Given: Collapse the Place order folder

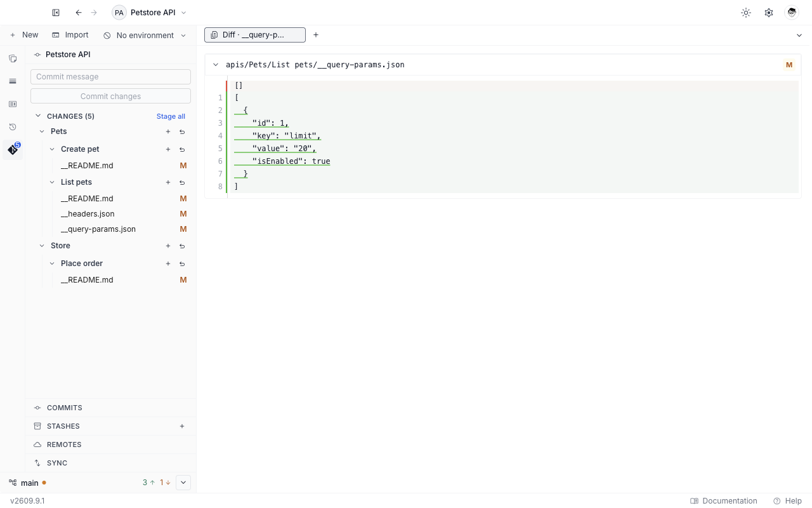Looking at the screenshot, I should coord(52,264).
